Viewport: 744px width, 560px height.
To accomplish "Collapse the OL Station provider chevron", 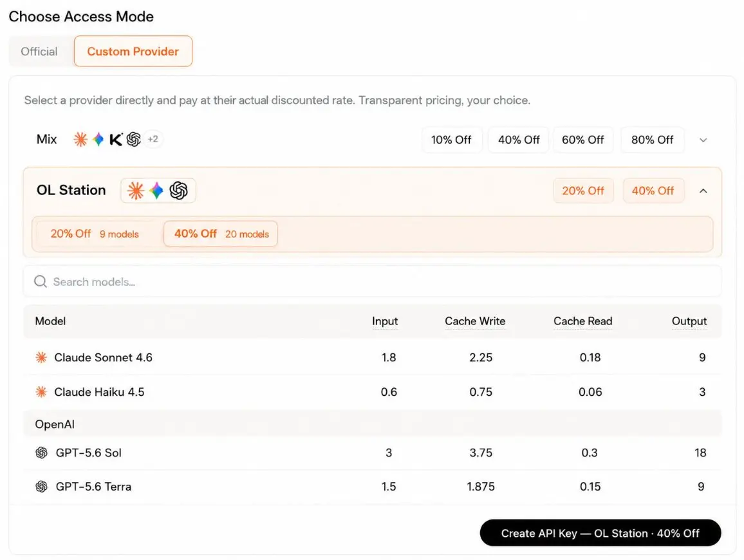I will (x=703, y=191).
